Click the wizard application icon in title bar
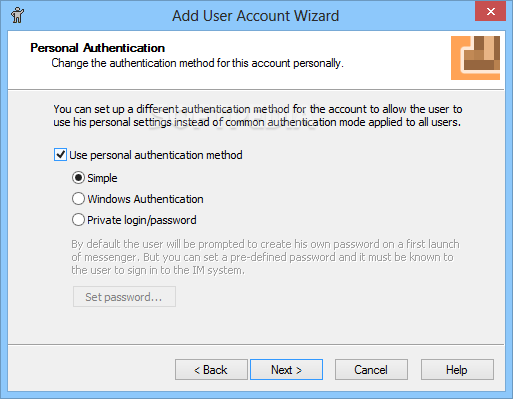Image resolution: width=513 pixels, height=399 pixels. tap(17, 15)
